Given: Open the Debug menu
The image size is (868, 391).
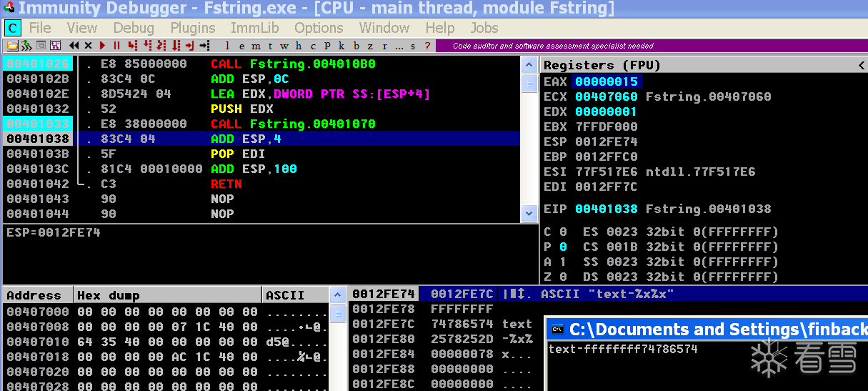Looking at the screenshot, I should 134,28.
